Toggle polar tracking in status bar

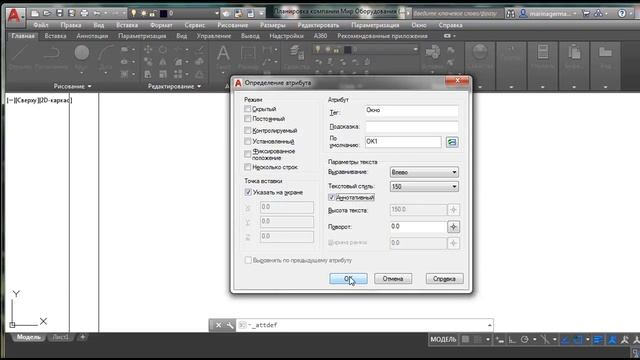tap(525, 339)
